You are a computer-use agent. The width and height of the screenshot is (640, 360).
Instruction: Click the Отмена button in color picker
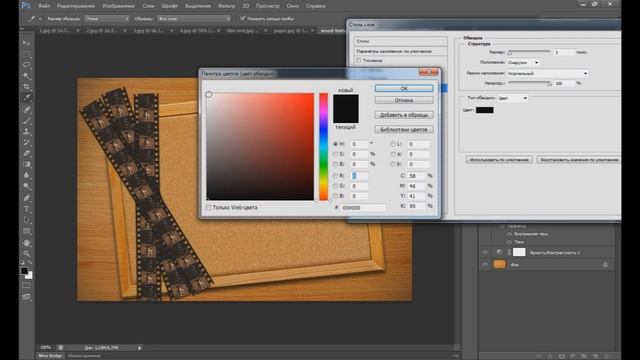click(404, 100)
